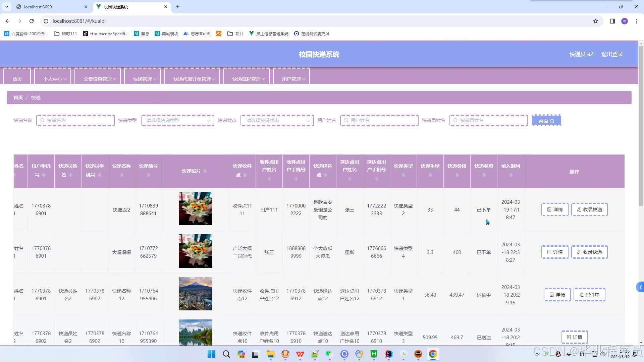Image resolution: width=644 pixels, height=362 pixels.
Task: Click 退出登录 logout link
Action: coord(612,54)
